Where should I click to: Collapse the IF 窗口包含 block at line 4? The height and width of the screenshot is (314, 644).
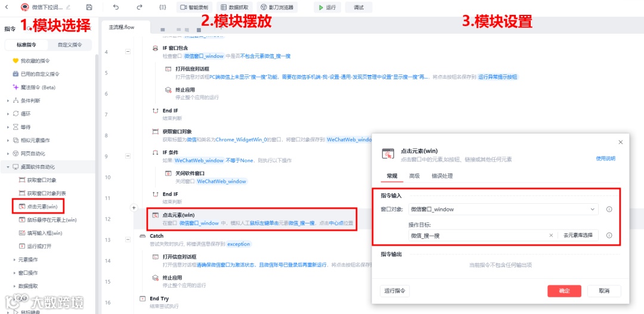(128, 52)
